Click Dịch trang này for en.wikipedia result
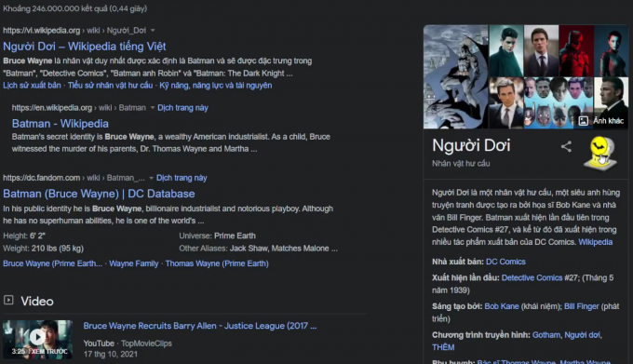This screenshot has width=633, height=364. (x=182, y=108)
